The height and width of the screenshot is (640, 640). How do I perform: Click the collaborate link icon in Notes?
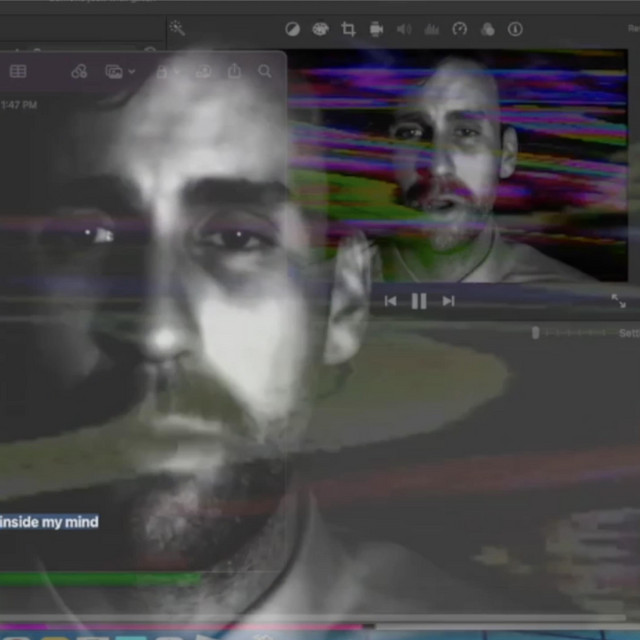pyautogui.click(x=79, y=71)
